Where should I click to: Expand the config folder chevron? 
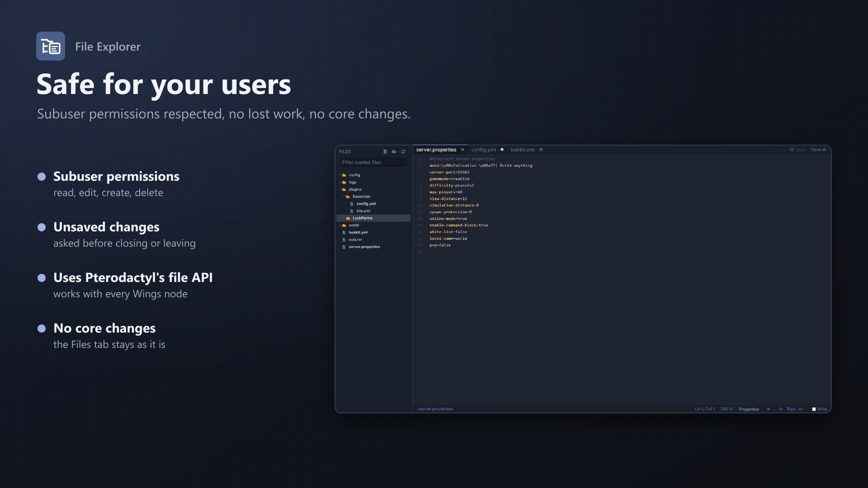(340, 175)
